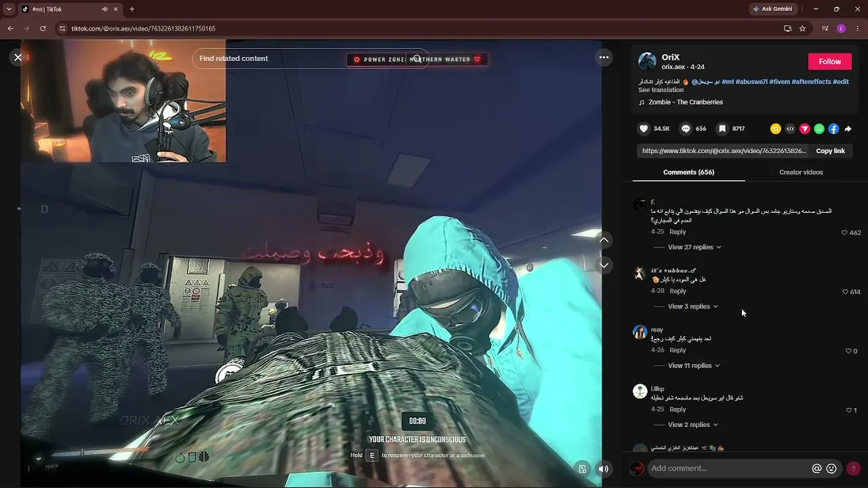Viewport: 868px width, 488px height.
Task: Open a new browser tab
Action: point(132,9)
